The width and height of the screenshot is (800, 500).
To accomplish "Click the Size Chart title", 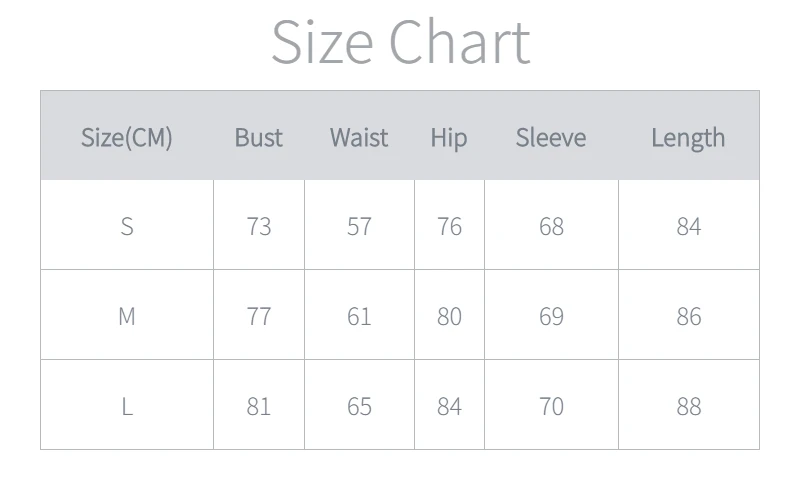I will tap(400, 42).
